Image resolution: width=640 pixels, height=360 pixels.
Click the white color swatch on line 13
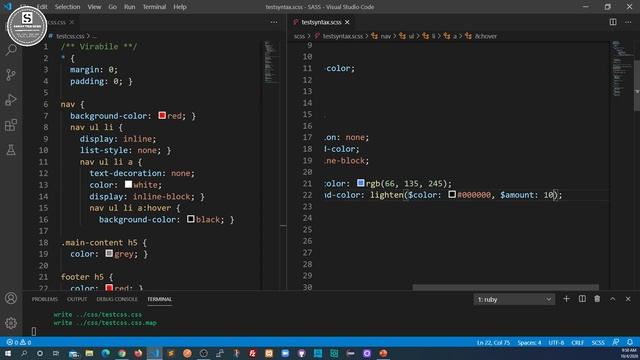pos(128,184)
